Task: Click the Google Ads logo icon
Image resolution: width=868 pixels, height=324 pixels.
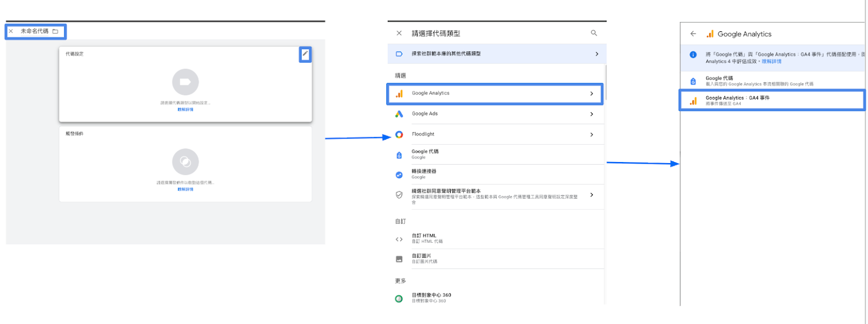Action: tap(399, 114)
